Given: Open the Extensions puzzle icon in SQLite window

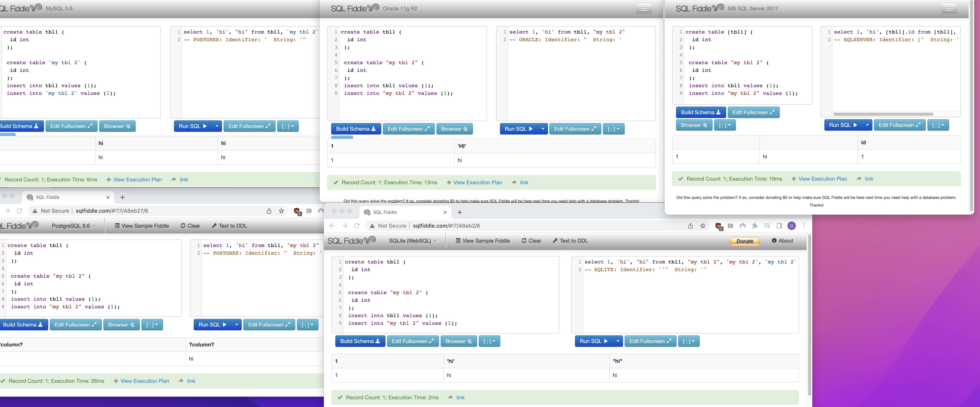Looking at the screenshot, I should 755,226.
